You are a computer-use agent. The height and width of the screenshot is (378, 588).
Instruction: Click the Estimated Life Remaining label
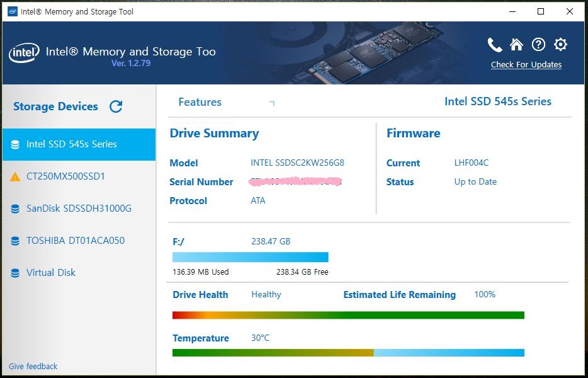pyautogui.click(x=399, y=295)
